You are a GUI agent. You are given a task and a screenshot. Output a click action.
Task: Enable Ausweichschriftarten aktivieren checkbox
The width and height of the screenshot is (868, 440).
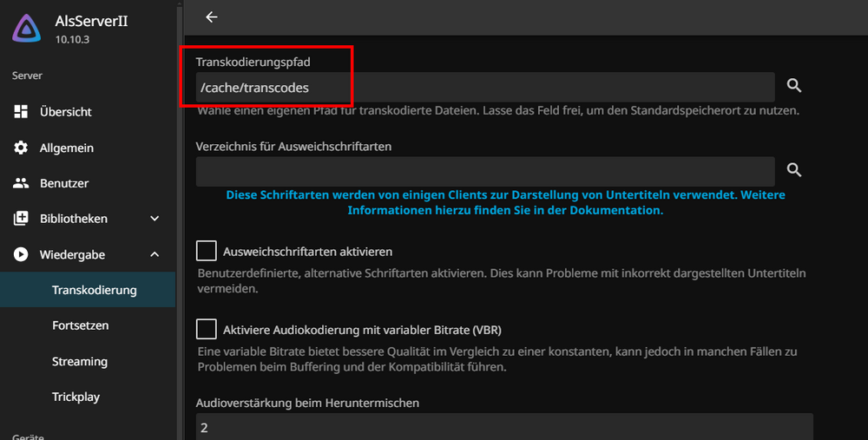(x=206, y=251)
